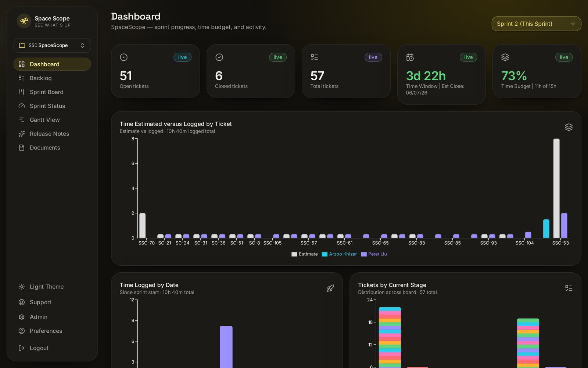Open the SSC SpaceScope project selector
588x368 pixels.
pyautogui.click(x=52, y=45)
